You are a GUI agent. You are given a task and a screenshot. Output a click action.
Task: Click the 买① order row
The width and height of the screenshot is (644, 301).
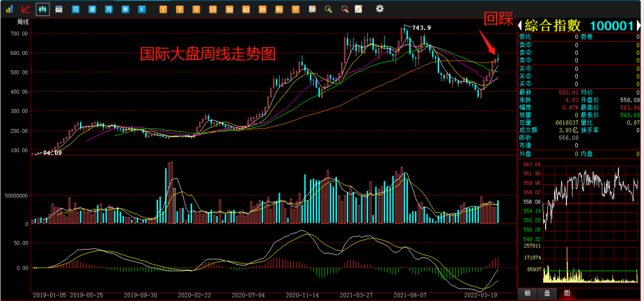point(579,69)
